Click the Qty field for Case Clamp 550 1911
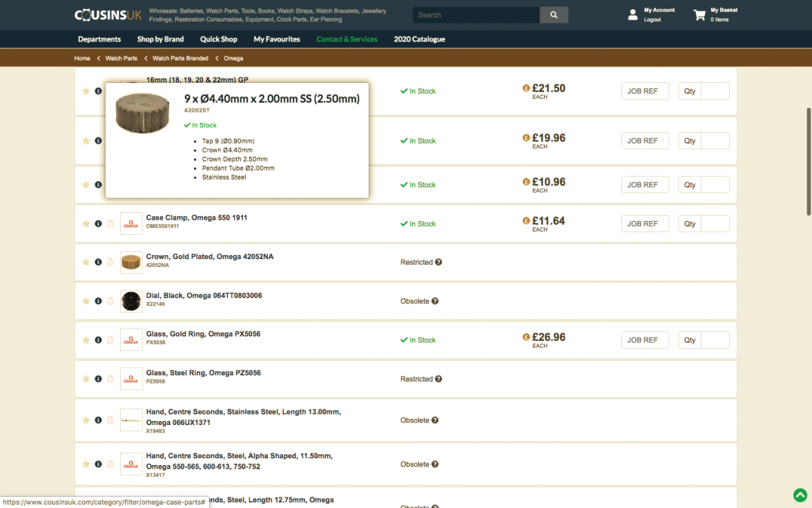 (714, 223)
